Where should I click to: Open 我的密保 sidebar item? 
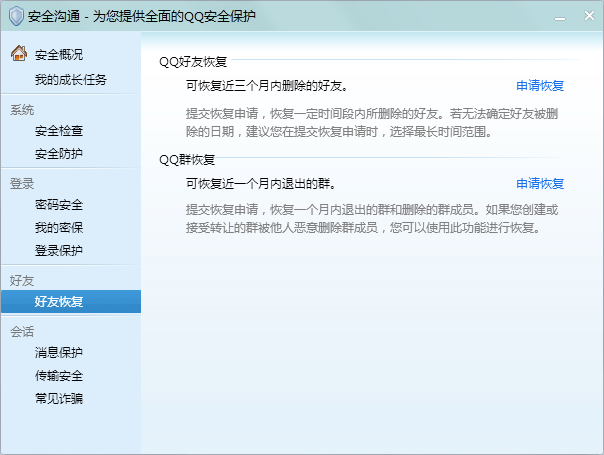click(x=59, y=228)
